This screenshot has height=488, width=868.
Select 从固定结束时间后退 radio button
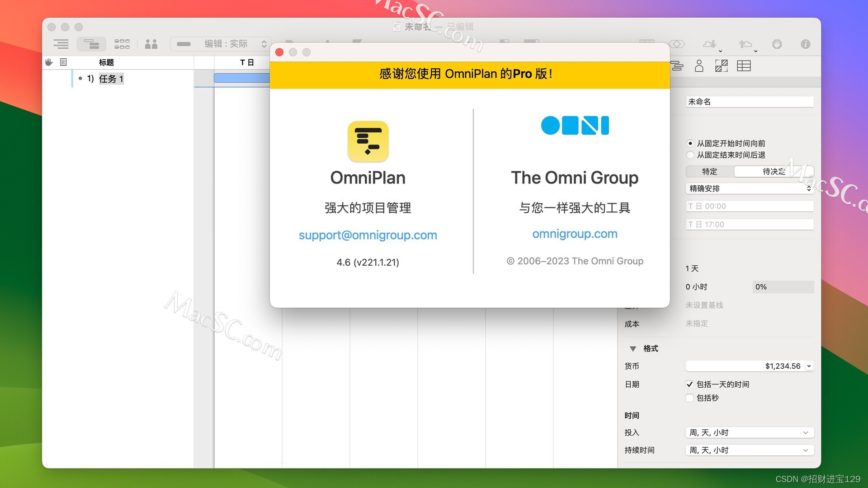pos(690,155)
